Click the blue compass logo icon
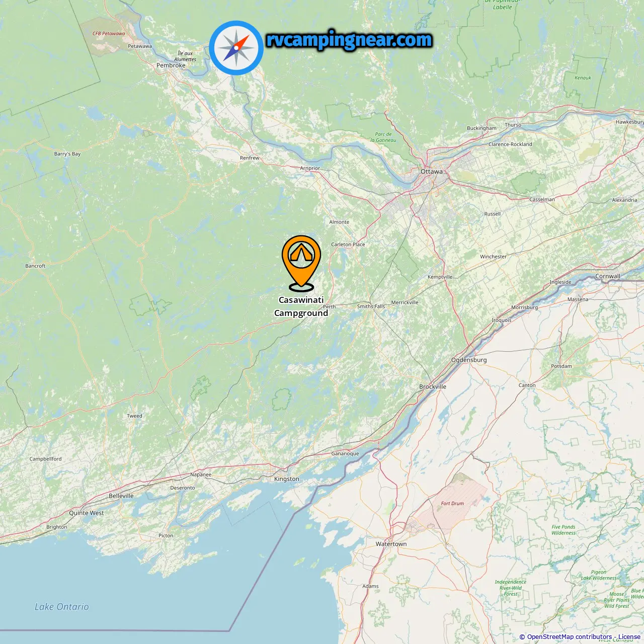This screenshot has width=644, height=644. (x=236, y=48)
